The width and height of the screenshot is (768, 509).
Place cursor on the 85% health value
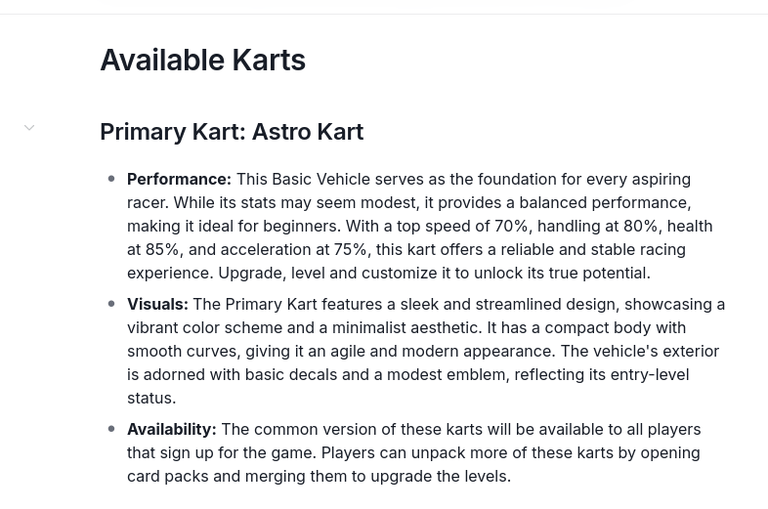[163, 250]
